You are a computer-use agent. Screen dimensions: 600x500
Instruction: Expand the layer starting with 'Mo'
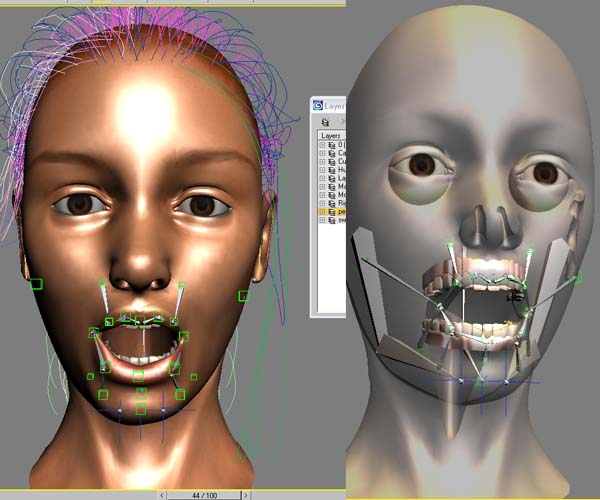click(x=322, y=195)
